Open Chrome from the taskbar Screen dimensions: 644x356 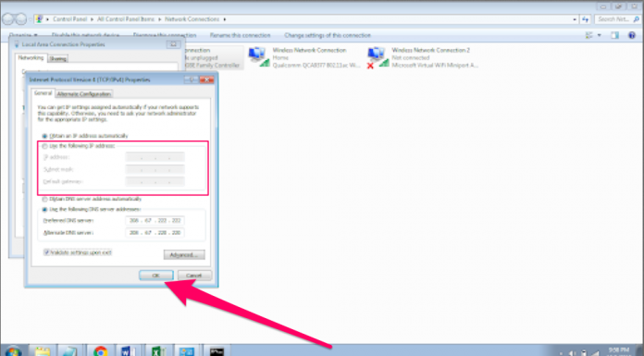click(100, 351)
